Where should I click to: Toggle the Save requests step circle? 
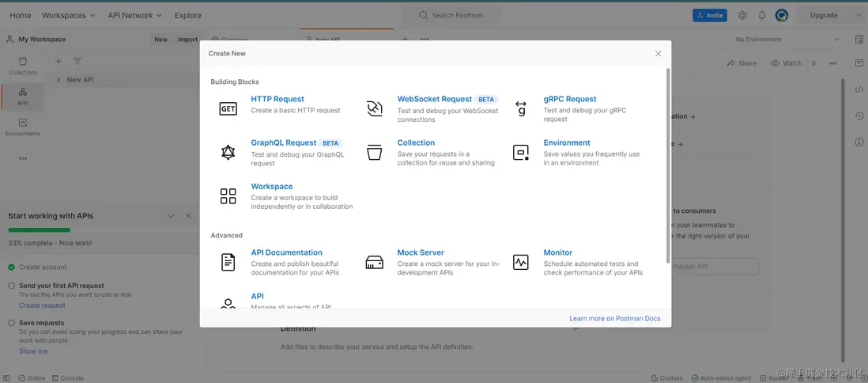click(11, 323)
